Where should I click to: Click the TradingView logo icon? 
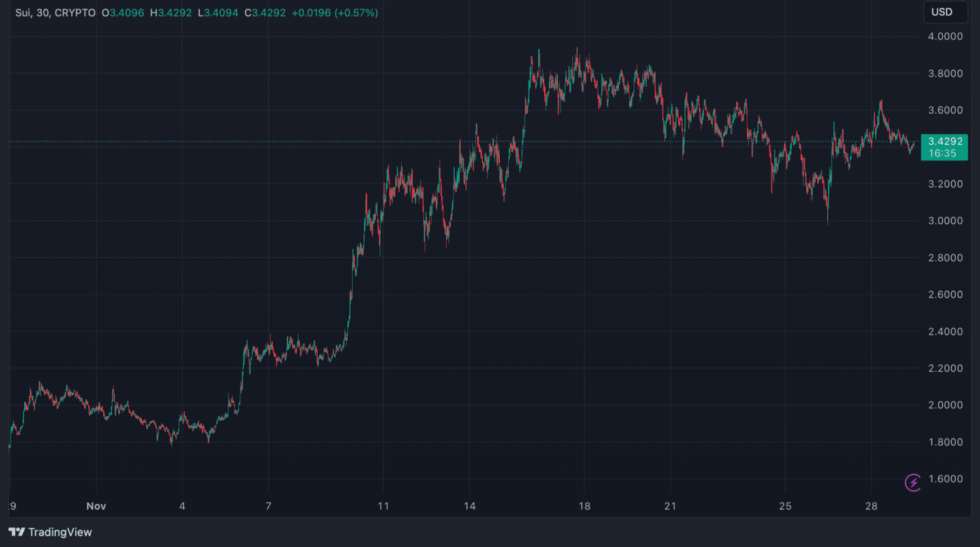click(16, 532)
